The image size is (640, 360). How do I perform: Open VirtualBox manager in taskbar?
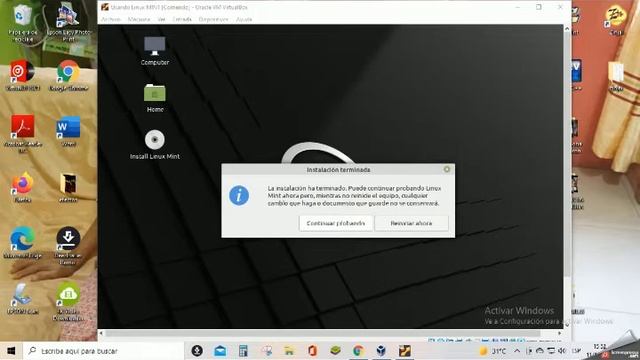381,351
